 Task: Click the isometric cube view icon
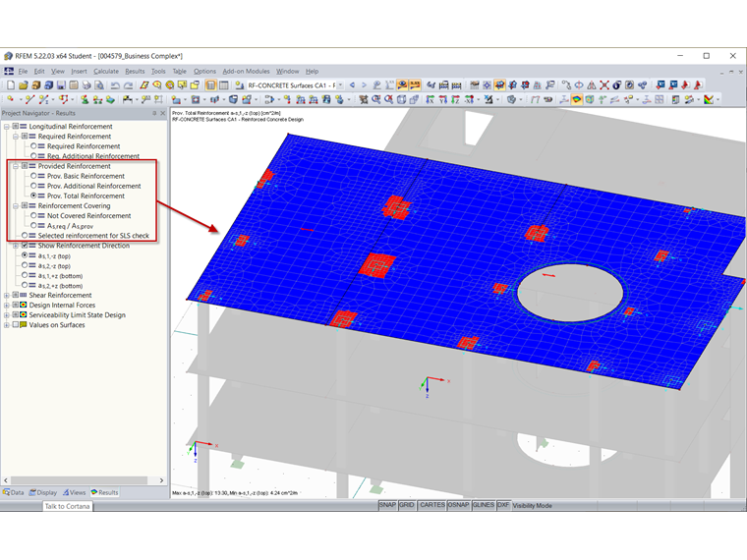tap(402, 99)
